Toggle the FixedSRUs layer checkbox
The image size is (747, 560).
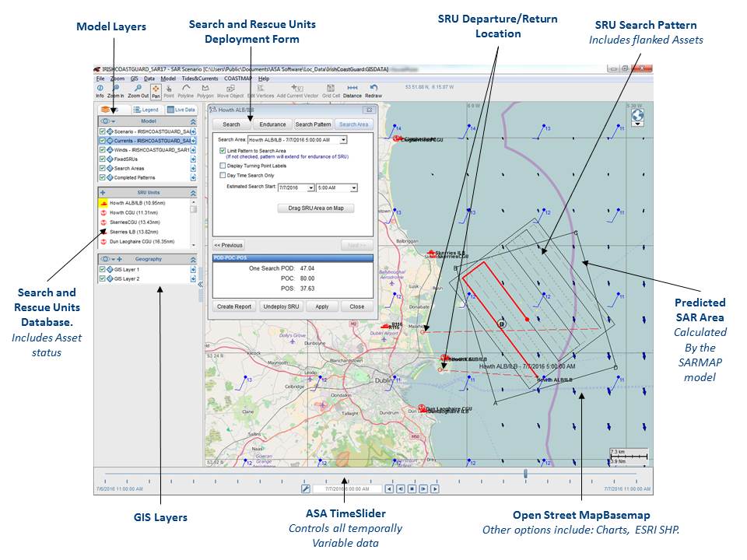103,159
